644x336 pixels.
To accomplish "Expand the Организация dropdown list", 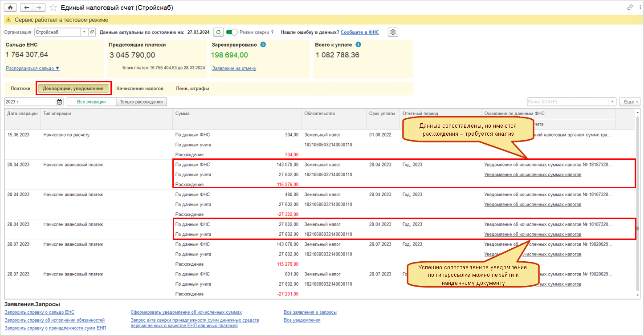I will click(84, 32).
